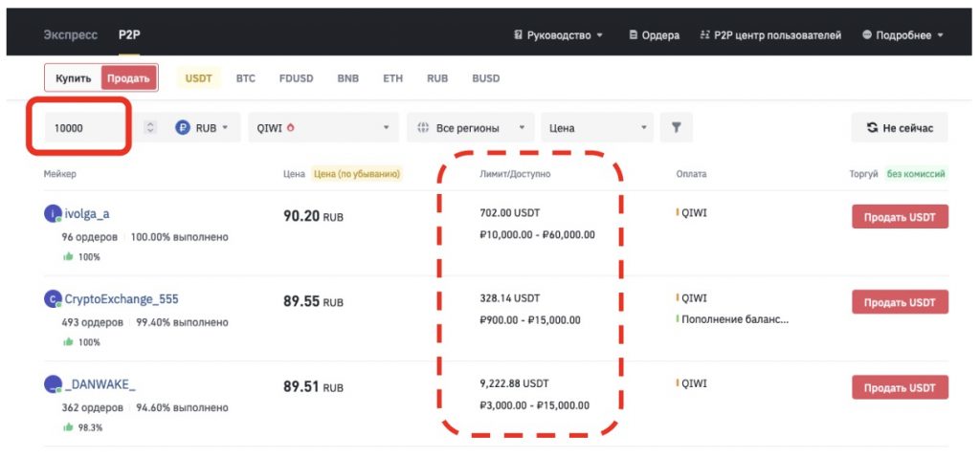Click the 90.20 RUB price

(x=313, y=217)
